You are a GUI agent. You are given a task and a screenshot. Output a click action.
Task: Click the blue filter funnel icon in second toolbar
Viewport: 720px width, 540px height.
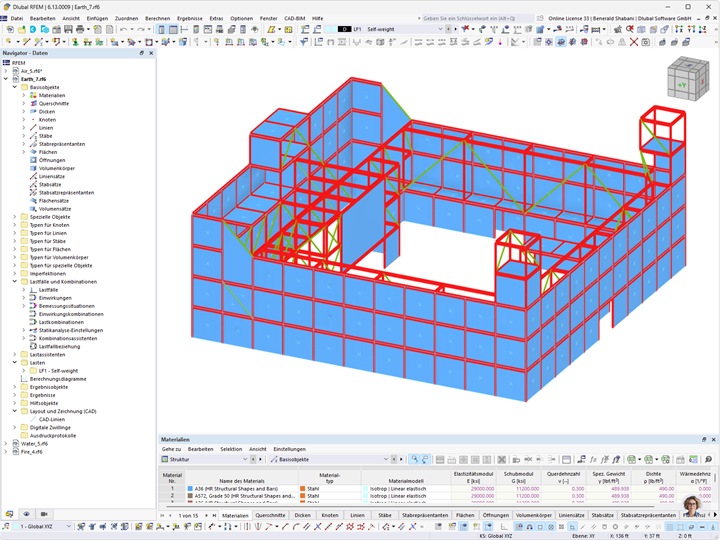304,42
